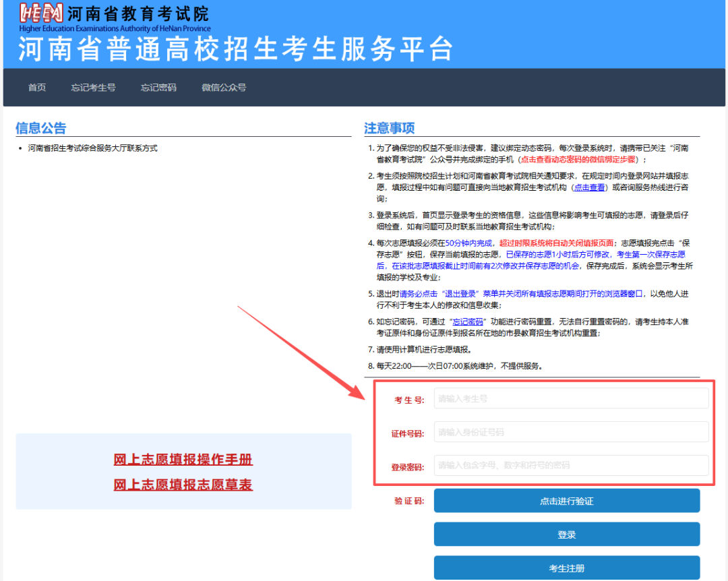
Task: Click the 验证码 label
Action: tap(409, 501)
